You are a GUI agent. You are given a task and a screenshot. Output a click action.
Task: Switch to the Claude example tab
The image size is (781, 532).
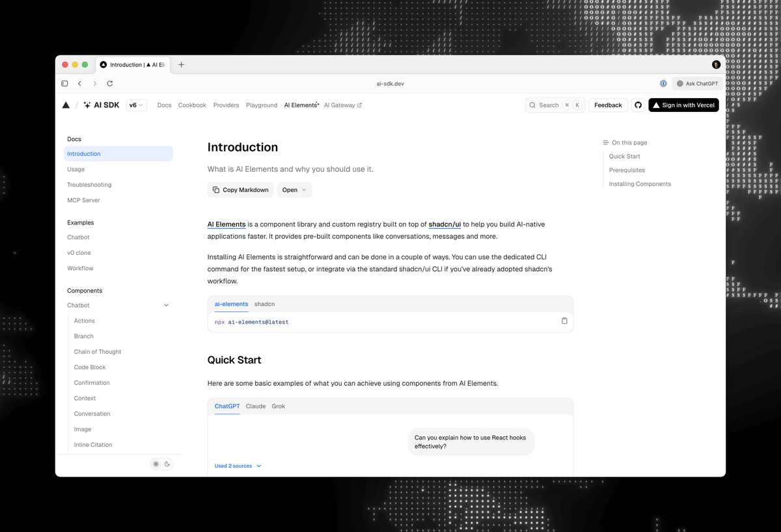pyautogui.click(x=255, y=406)
